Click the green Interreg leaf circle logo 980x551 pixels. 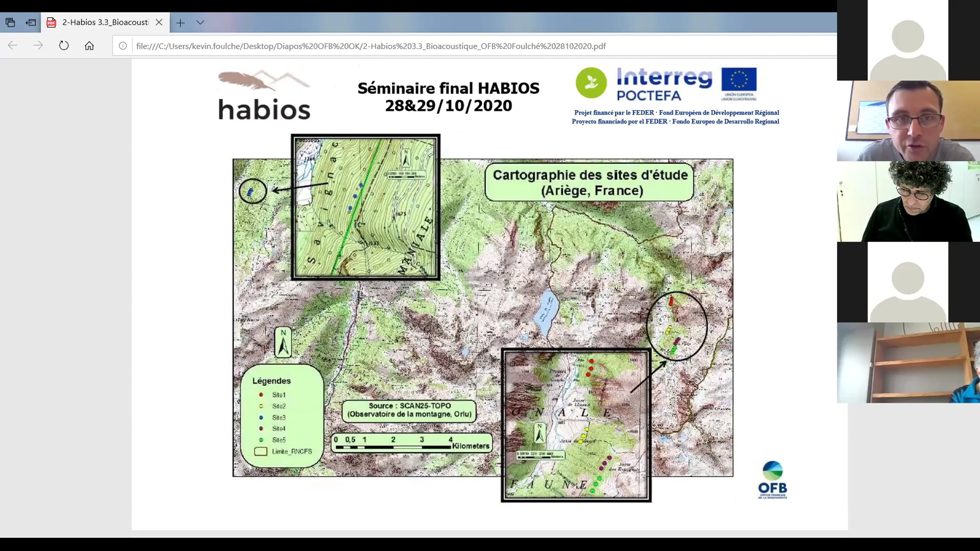pyautogui.click(x=591, y=83)
